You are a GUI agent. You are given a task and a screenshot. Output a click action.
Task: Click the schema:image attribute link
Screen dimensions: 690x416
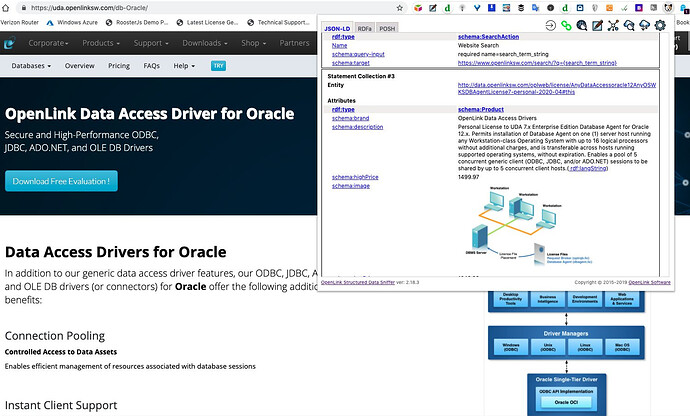pos(351,186)
